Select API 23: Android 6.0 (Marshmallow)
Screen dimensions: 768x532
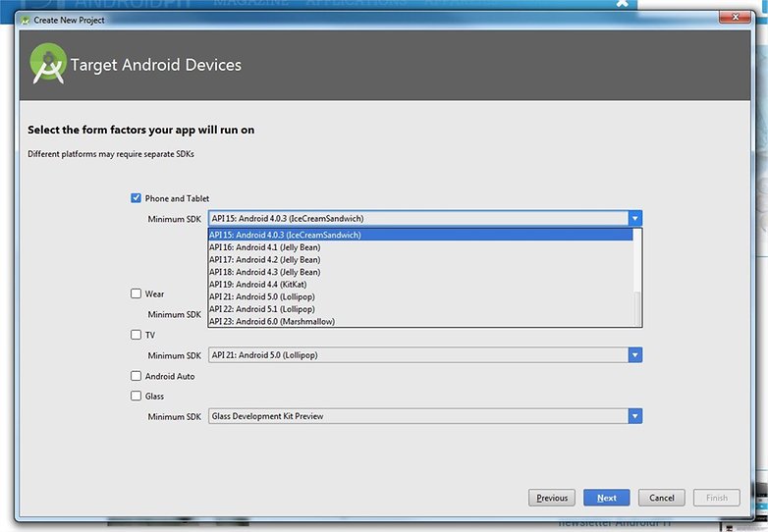(420, 321)
